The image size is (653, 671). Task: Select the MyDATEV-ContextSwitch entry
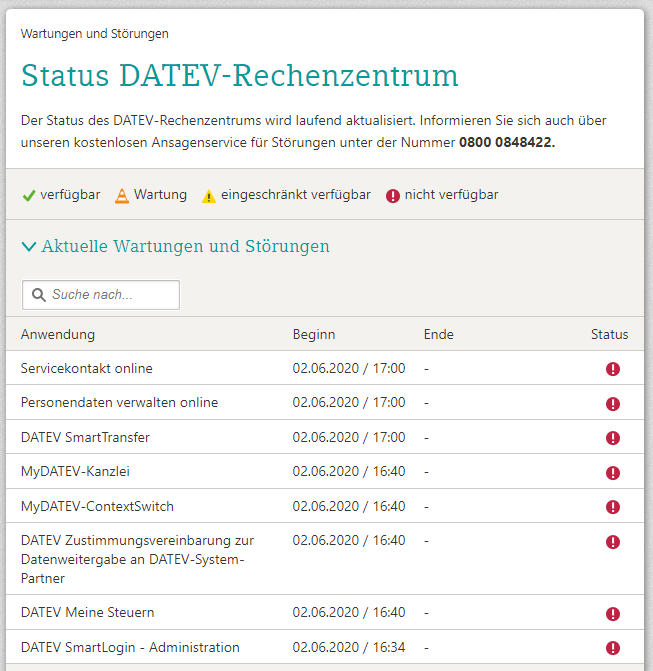(97, 506)
